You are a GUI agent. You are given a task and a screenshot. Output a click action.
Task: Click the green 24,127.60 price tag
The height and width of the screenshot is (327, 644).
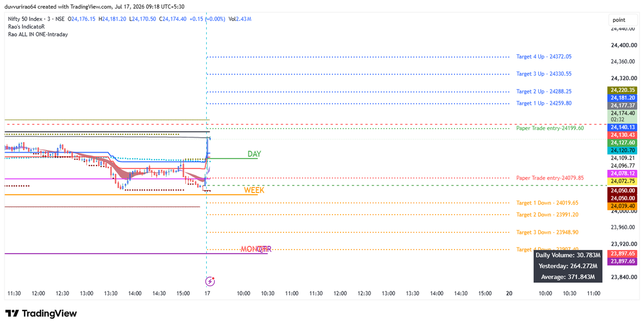623,143
